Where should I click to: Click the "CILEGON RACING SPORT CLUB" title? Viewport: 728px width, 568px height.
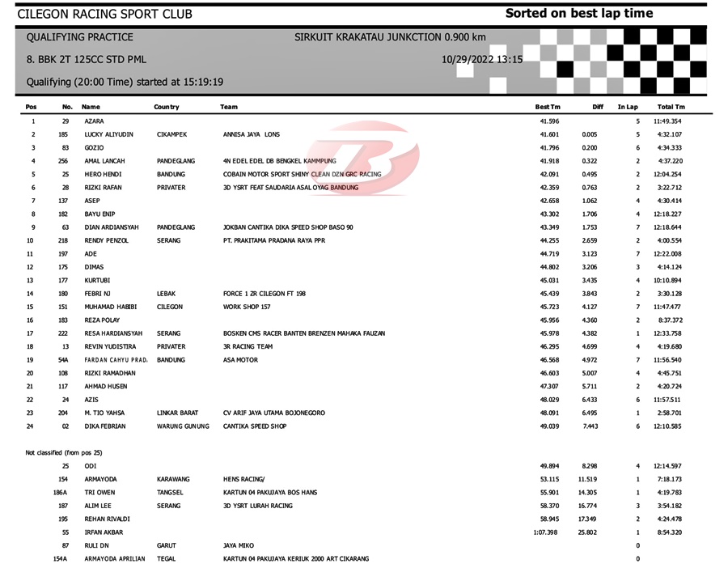coord(105,14)
